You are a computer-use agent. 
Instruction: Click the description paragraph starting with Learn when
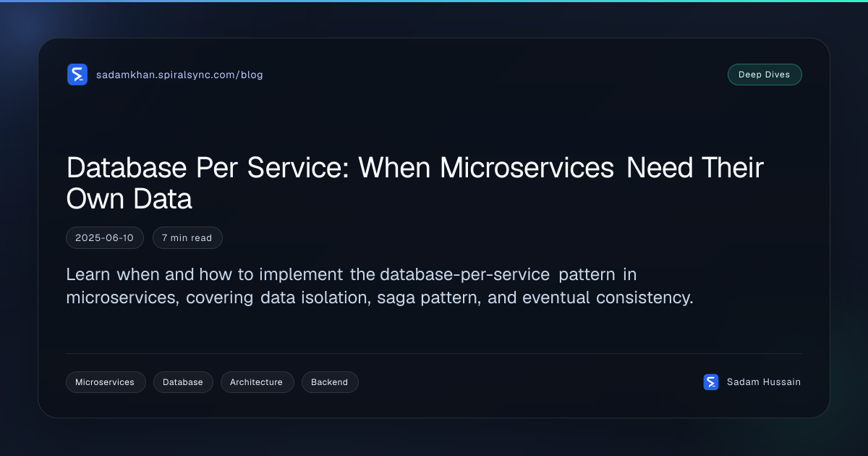click(x=380, y=286)
